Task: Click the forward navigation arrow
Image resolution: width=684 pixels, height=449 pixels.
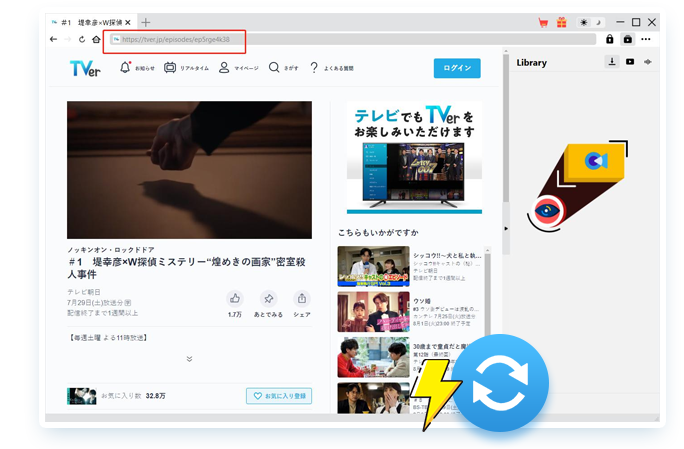Action: pyautogui.click(x=68, y=39)
